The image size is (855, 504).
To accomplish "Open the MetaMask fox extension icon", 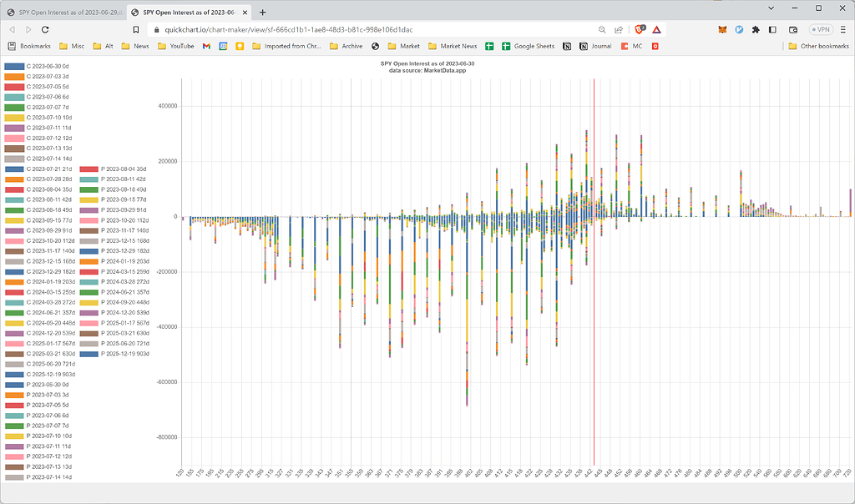I will [722, 28].
